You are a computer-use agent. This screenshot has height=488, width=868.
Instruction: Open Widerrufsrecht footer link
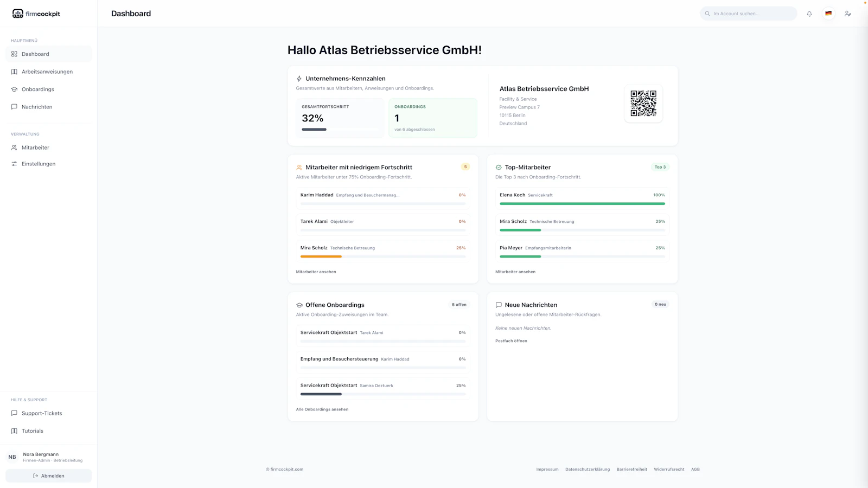(x=669, y=470)
